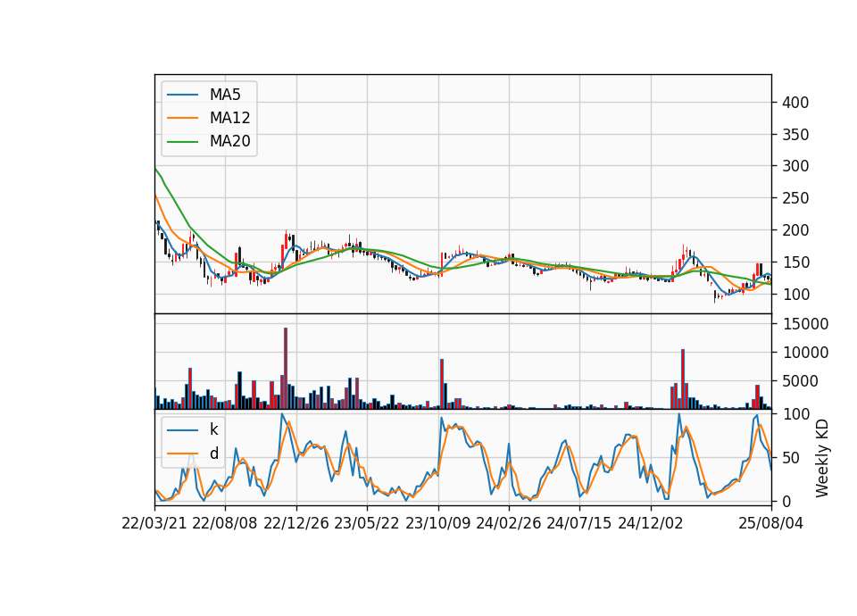Viewport: 857px width, 616px height.
Task: Select the 22/08/08 date label
Action: (225, 523)
